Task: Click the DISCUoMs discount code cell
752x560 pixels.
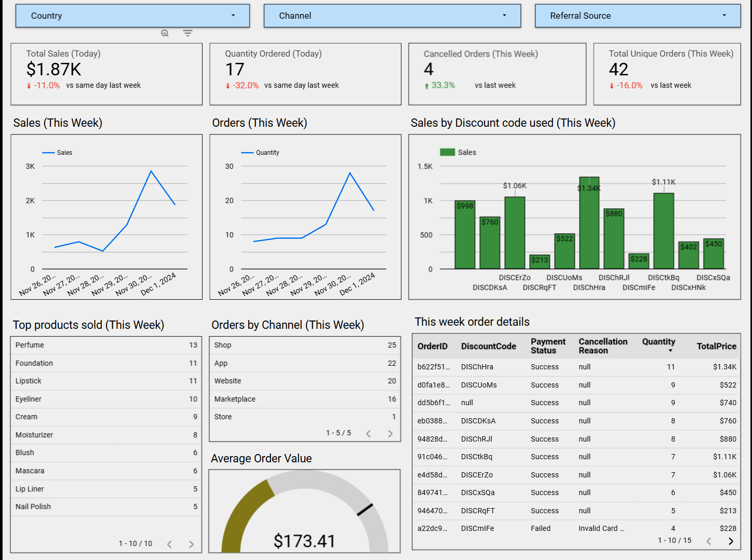Action: click(479, 385)
